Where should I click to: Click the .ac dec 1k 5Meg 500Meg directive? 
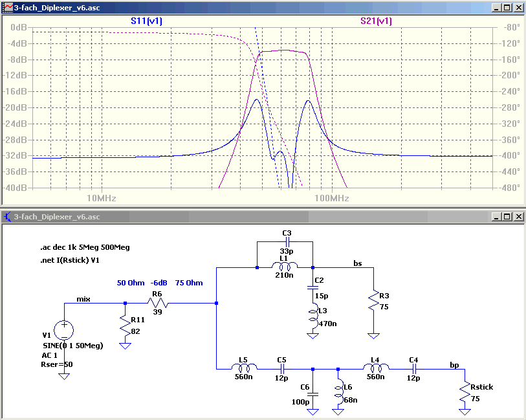coord(85,247)
